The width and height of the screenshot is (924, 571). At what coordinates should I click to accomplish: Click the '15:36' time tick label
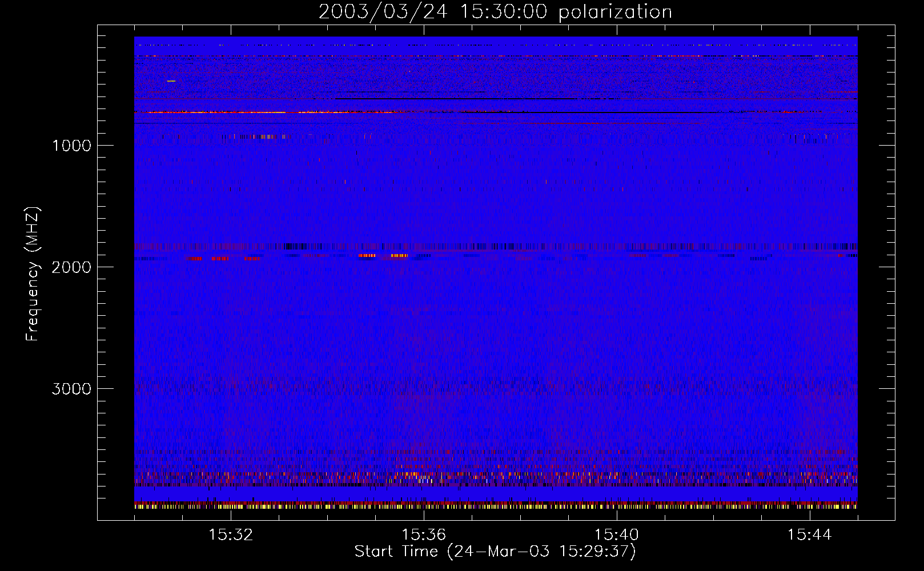(424, 535)
